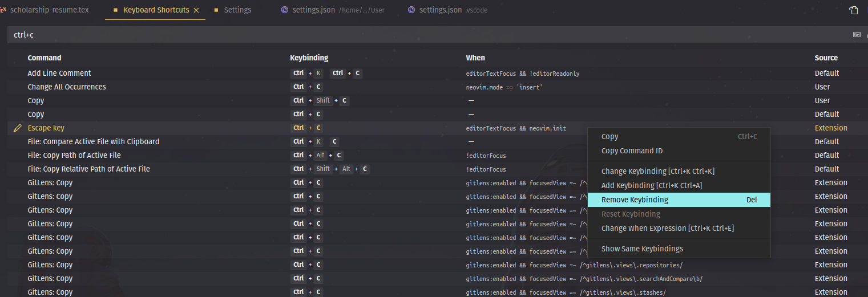Click Settings tab list icon
This screenshot has height=297, width=868.
[x=216, y=10]
